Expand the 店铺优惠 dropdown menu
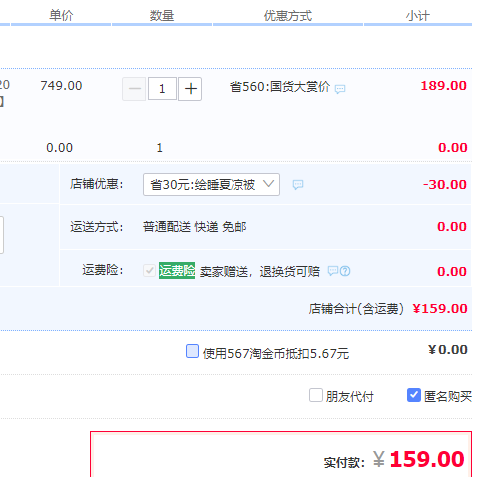Image resolution: width=501 pixels, height=477 pixels. [x=211, y=184]
